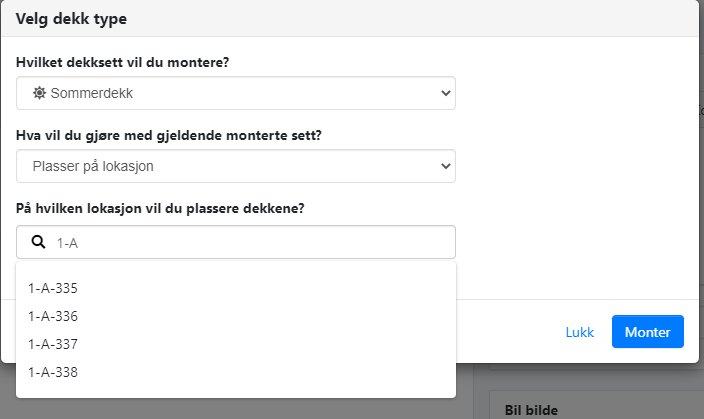Click the Lukk link to close the dialog
This screenshot has height=419, width=704.
click(580, 332)
